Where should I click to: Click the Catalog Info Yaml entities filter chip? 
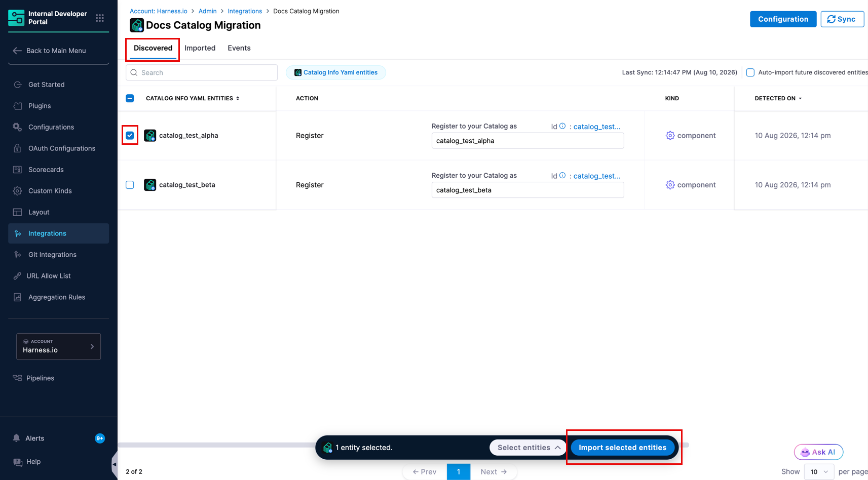pos(336,72)
